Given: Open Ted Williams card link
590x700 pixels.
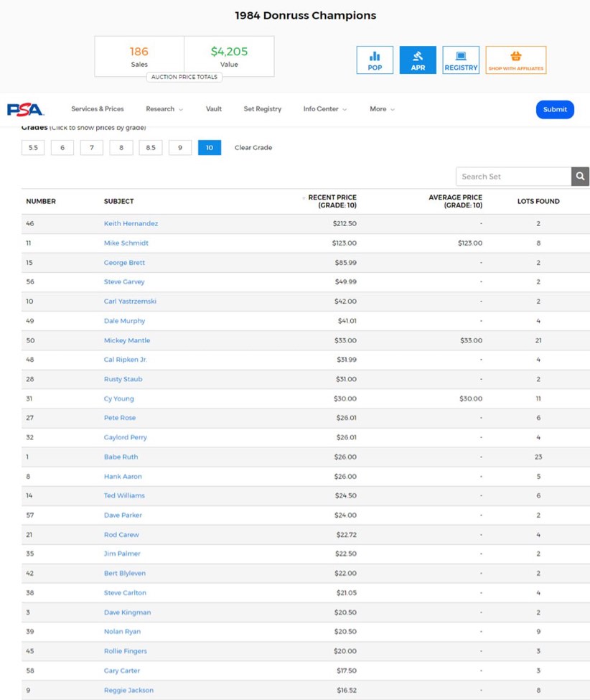Looking at the screenshot, I should point(124,496).
